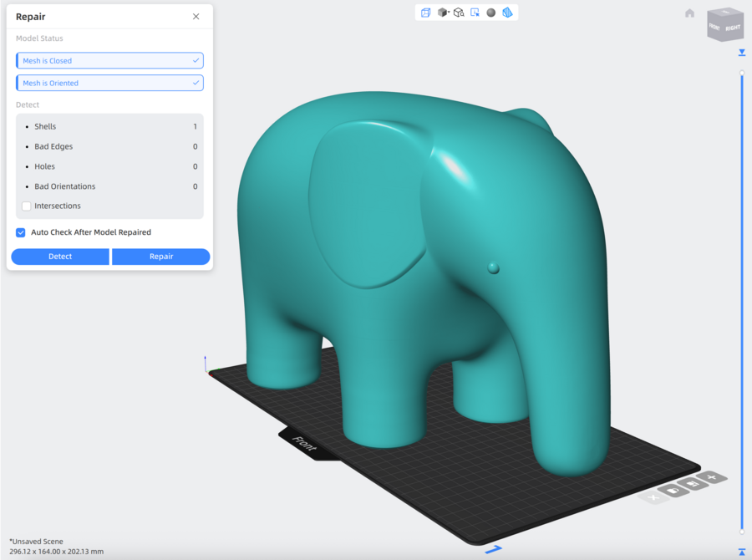This screenshot has width=752, height=560.
Task: Uncheck Auto Check After Model Repaired
Action: pos(21,232)
